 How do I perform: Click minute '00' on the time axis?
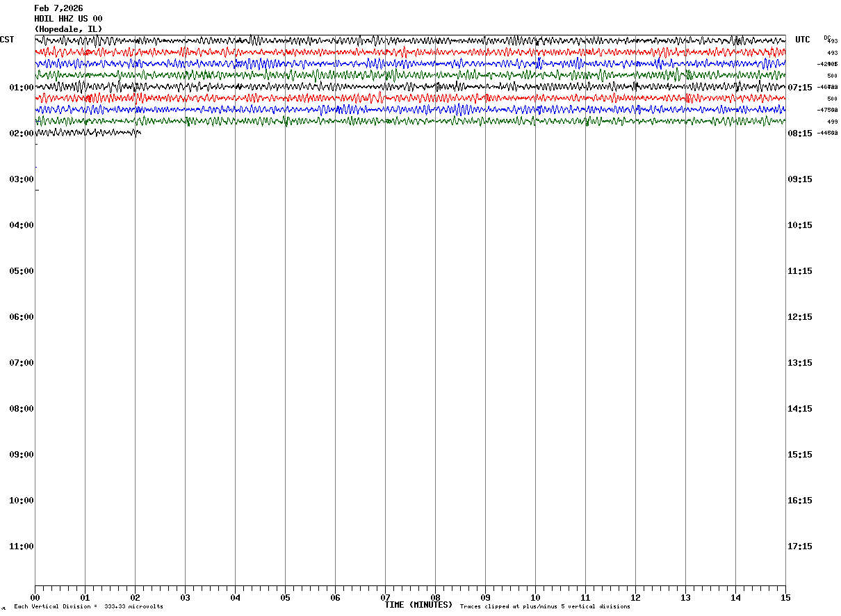click(x=35, y=598)
